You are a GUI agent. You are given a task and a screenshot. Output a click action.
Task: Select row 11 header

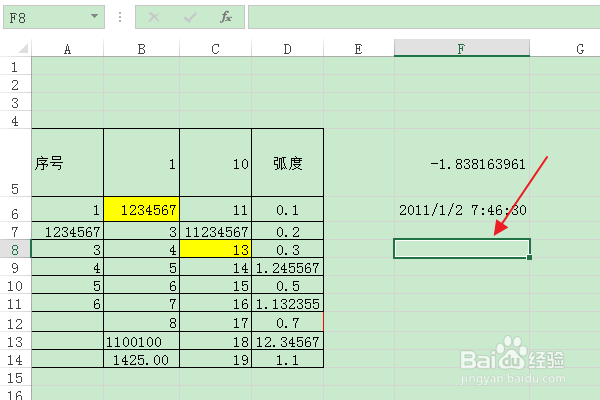(15, 303)
